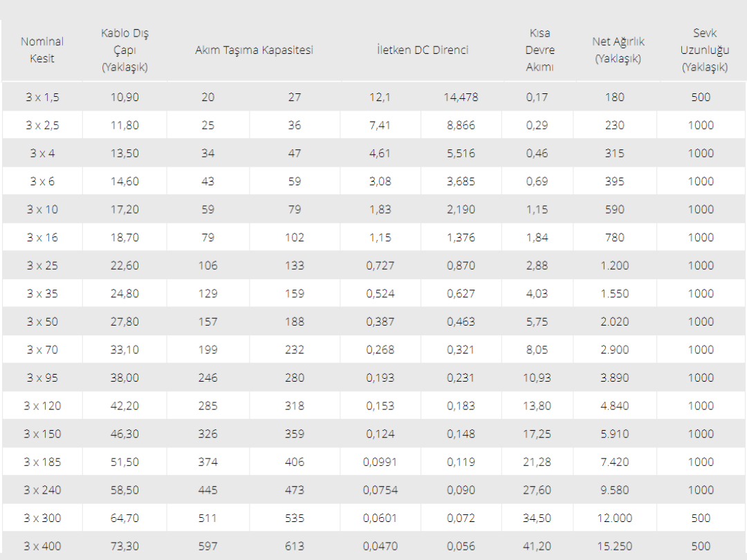Screen dimensions: 747x560
Task: Click the 0,727 resistance value
Action: pos(380,265)
